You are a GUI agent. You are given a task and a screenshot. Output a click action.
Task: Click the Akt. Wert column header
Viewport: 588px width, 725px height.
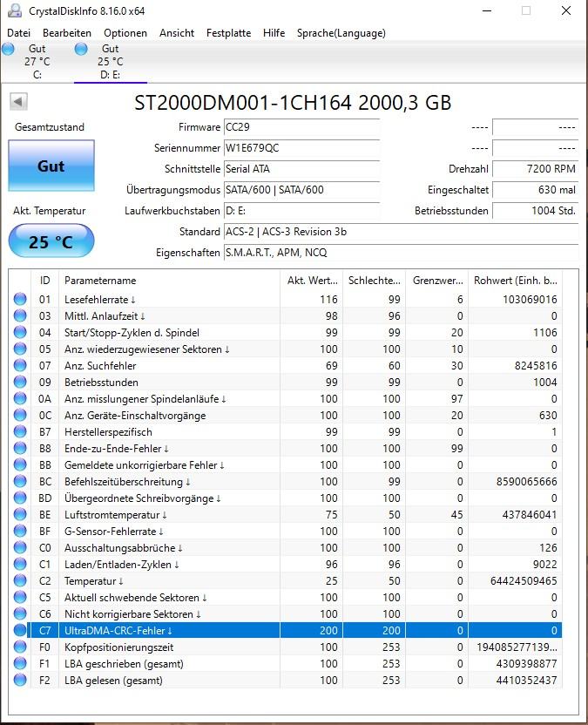point(312,281)
